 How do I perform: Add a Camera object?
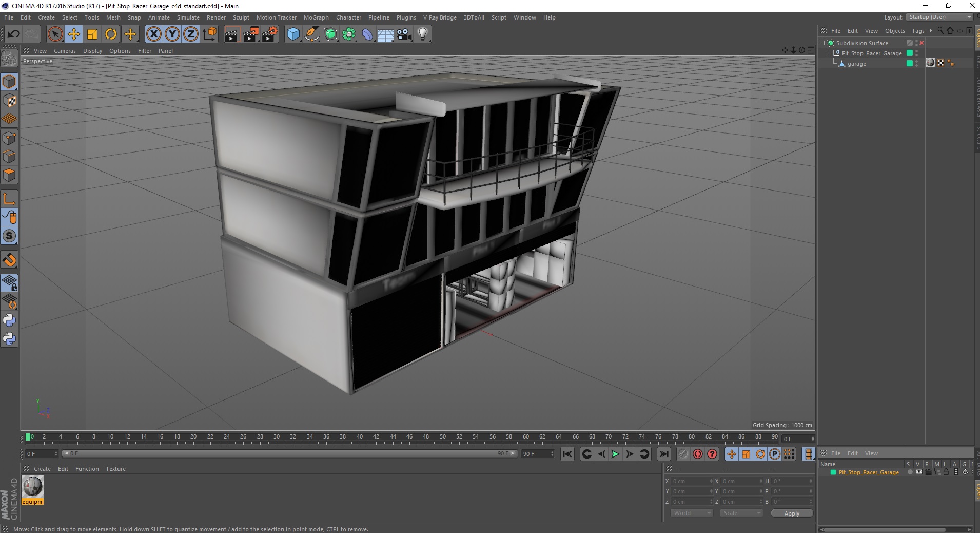404,34
